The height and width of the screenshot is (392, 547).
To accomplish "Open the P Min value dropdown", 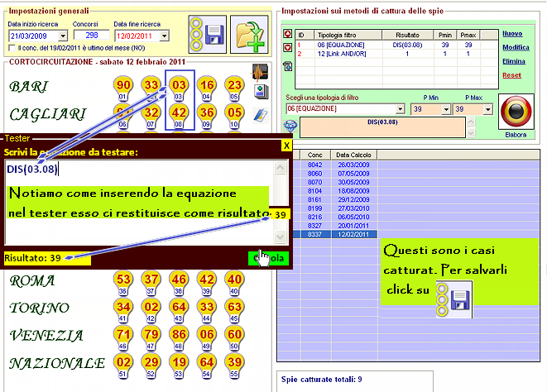I will 446,108.
